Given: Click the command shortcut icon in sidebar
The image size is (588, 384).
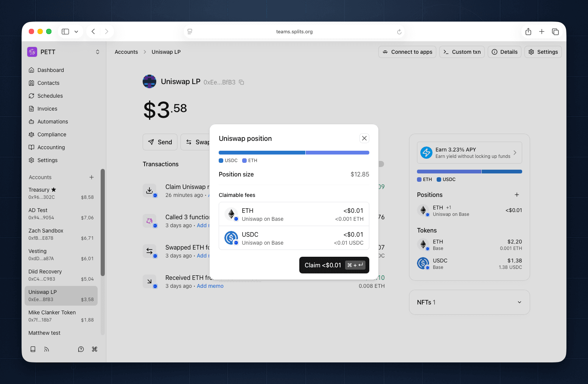Looking at the screenshot, I should click(x=95, y=349).
